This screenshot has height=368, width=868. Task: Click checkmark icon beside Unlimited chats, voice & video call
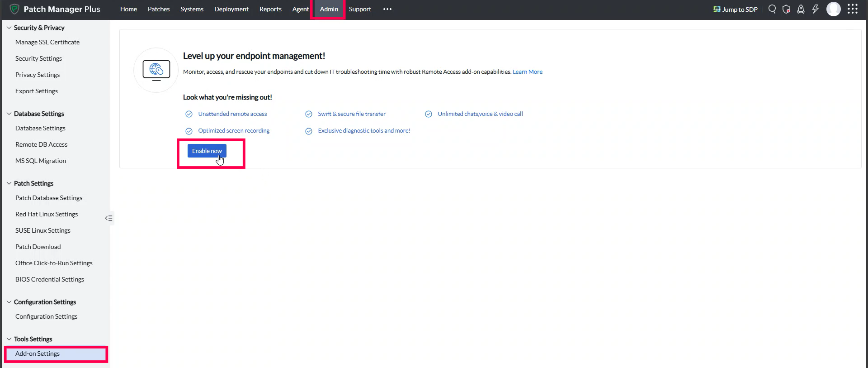429,114
